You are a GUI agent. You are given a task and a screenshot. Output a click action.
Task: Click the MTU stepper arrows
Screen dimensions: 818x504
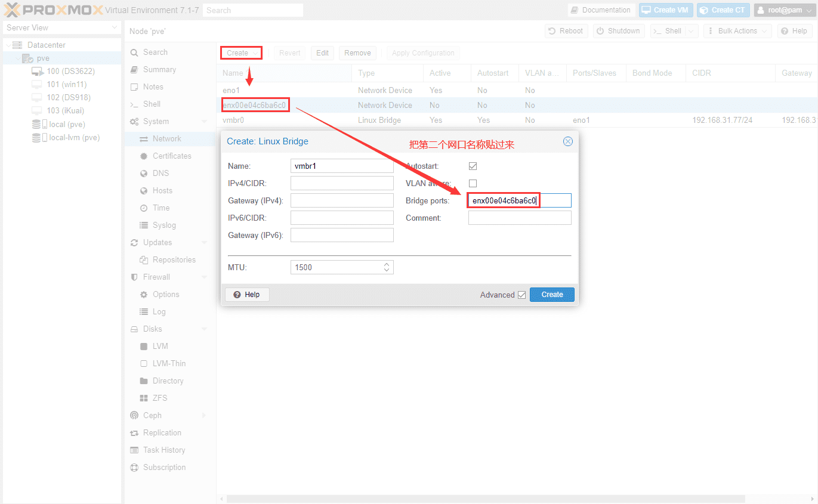click(387, 267)
